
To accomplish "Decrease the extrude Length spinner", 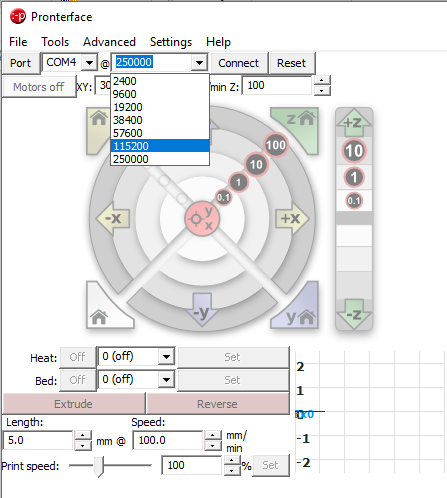I will (83, 445).
